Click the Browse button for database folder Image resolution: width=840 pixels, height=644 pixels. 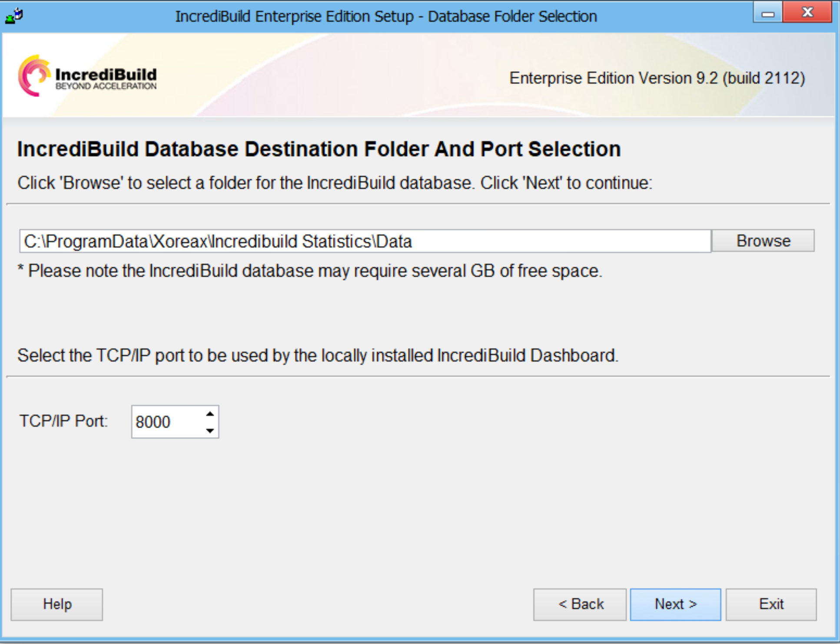[763, 241]
